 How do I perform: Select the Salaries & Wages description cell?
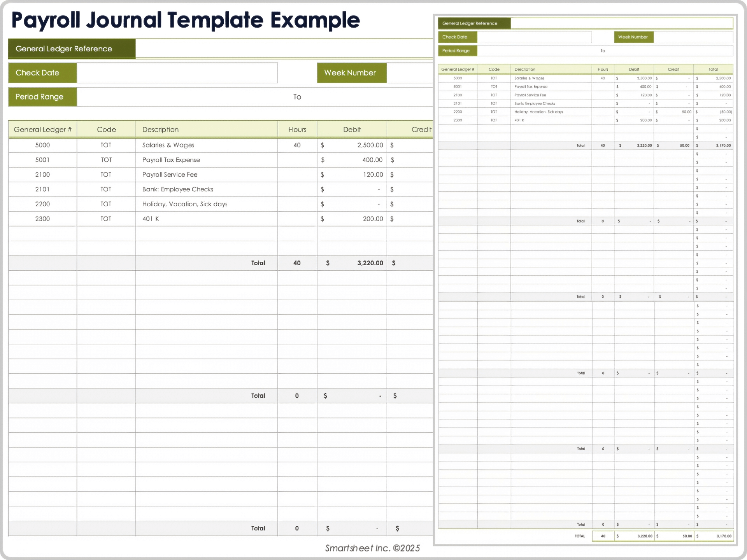coord(168,145)
